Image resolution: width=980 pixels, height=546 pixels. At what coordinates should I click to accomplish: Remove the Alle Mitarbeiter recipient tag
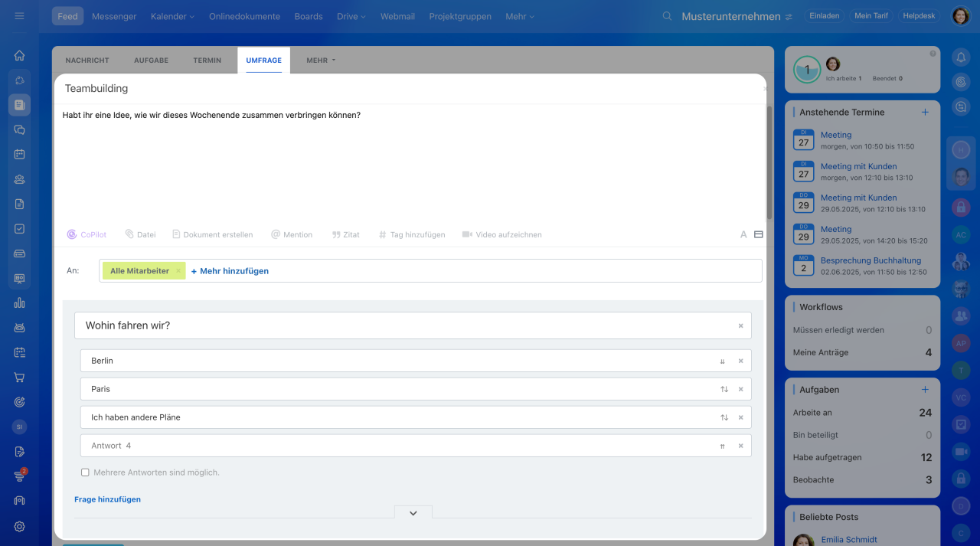click(178, 271)
